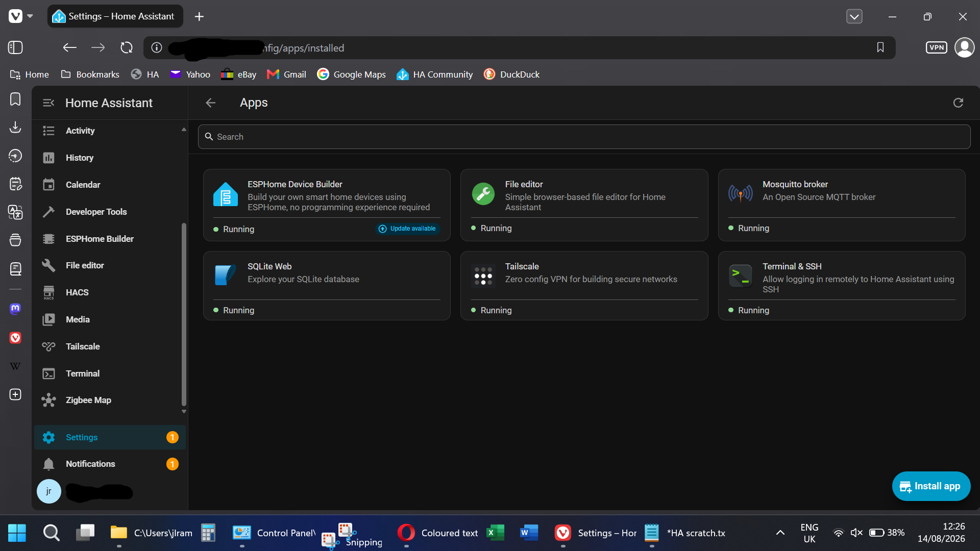Open the ESPHome Device Builder app card
This screenshot has height=551, width=980.
tap(327, 205)
